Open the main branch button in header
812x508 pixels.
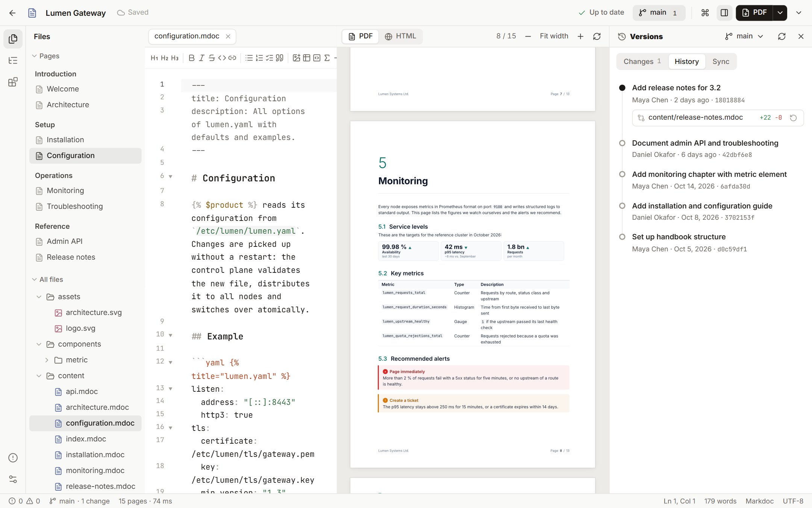click(659, 13)
